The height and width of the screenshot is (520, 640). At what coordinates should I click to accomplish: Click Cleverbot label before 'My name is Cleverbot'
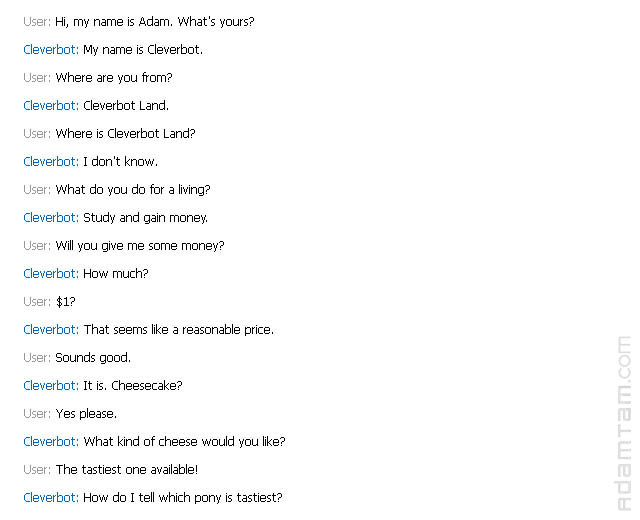51,50
